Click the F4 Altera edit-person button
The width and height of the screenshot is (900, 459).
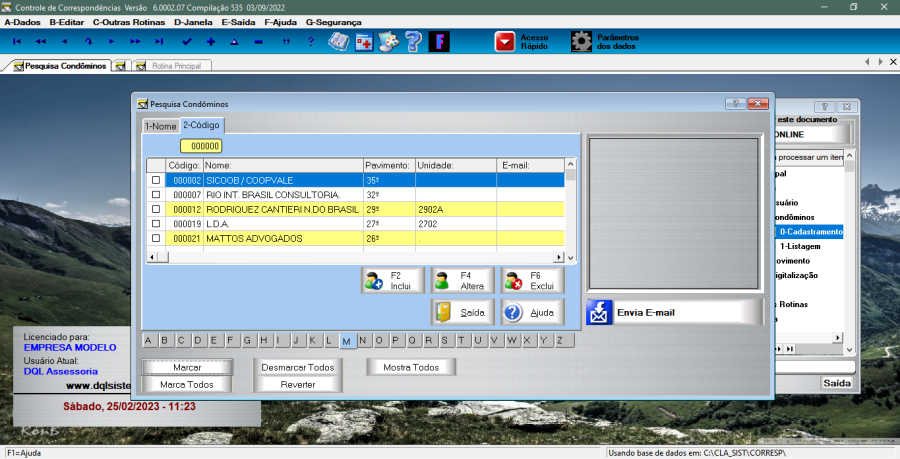coord(463,281)
